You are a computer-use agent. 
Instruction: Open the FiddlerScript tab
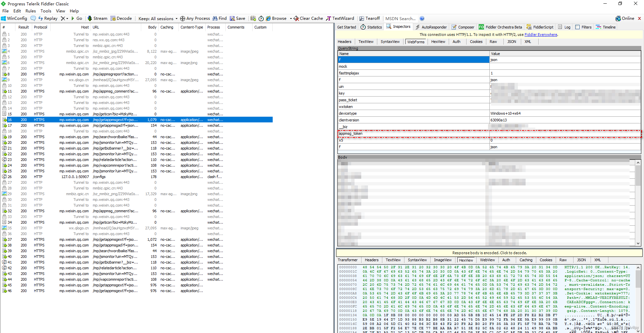tap(540, 27)
